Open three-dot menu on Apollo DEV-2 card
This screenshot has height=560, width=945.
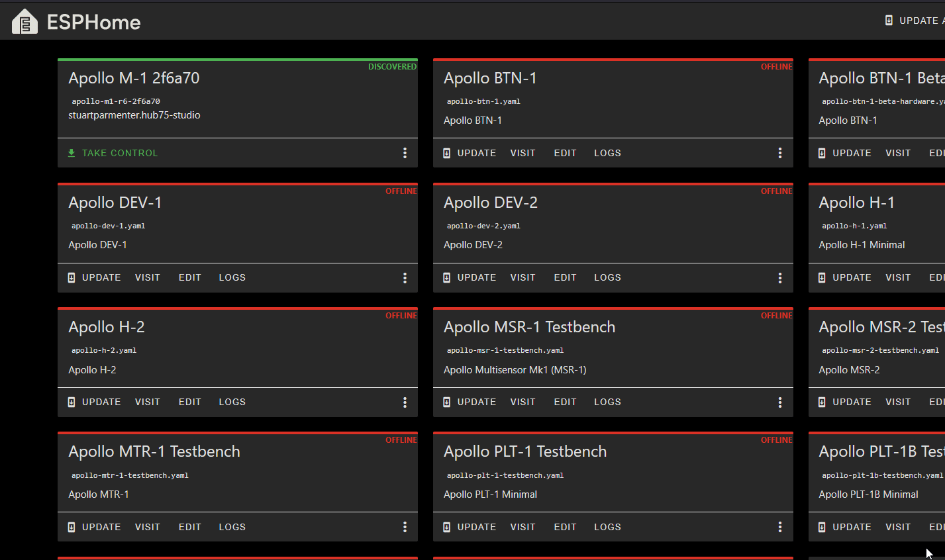pyautogui.click(x=780, y=278)
